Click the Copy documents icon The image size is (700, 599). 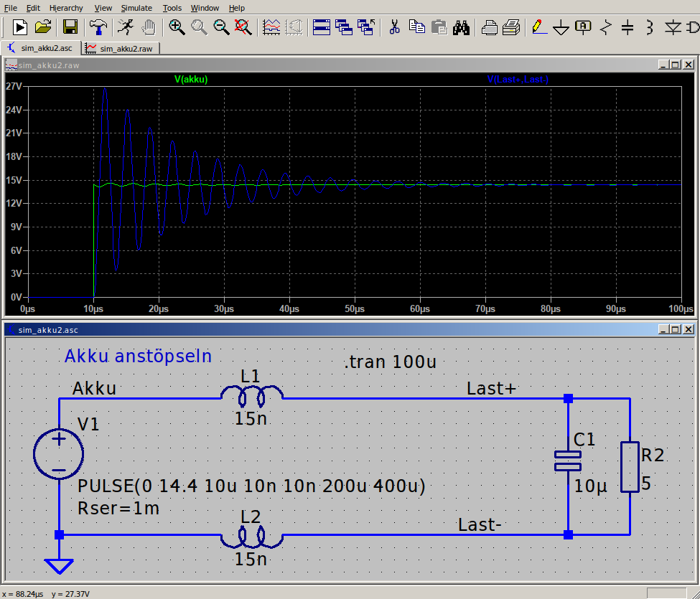417,27
